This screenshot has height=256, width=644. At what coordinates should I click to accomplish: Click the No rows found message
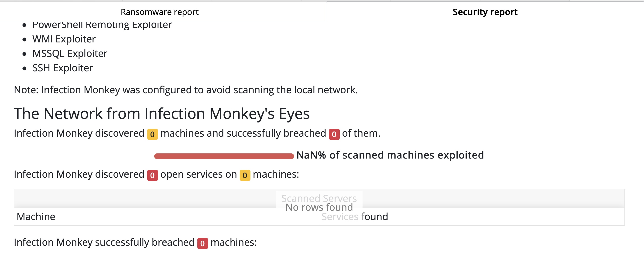point(320,207)
